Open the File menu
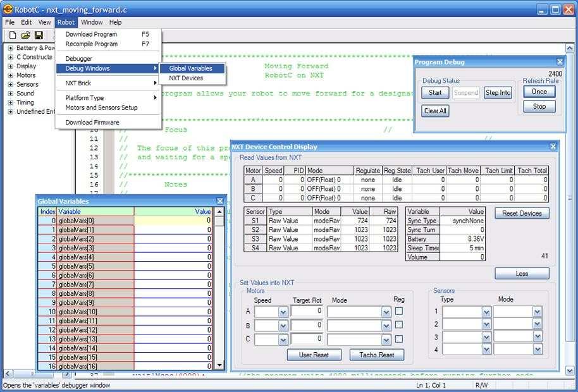The image size is (578, 392). tap(9, 22)
